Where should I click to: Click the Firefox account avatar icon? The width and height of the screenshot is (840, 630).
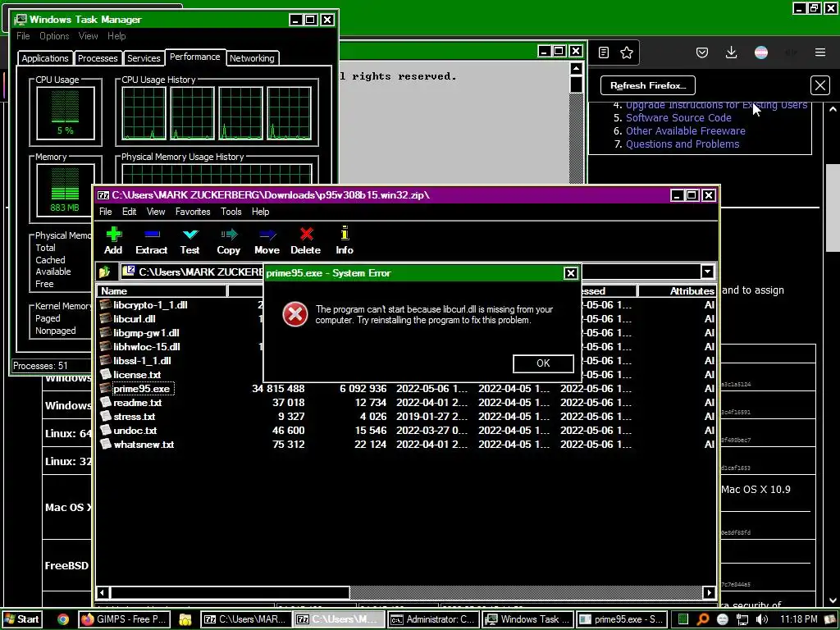pyautogui.click(x=761, y=52)
